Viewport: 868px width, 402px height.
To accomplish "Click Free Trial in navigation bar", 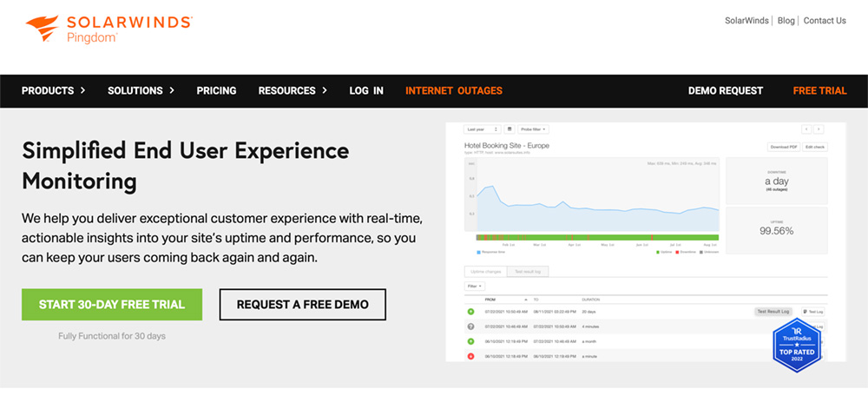I will click(820, 91).
